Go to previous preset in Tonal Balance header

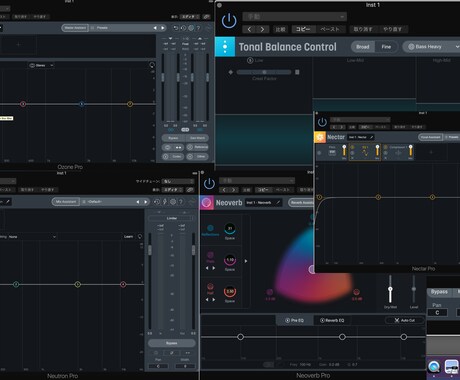[249, 29]
